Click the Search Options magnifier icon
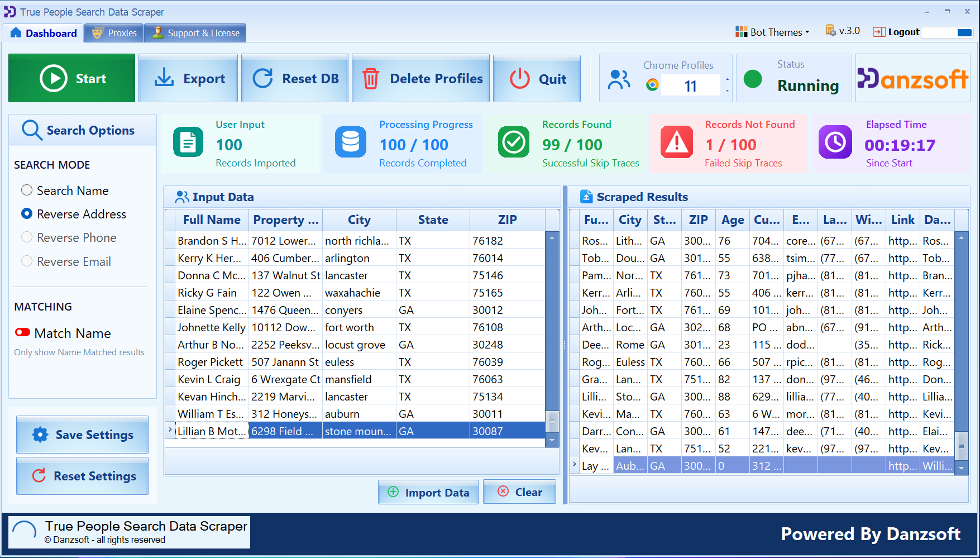The image size is (980, 558). click(32, 130)
